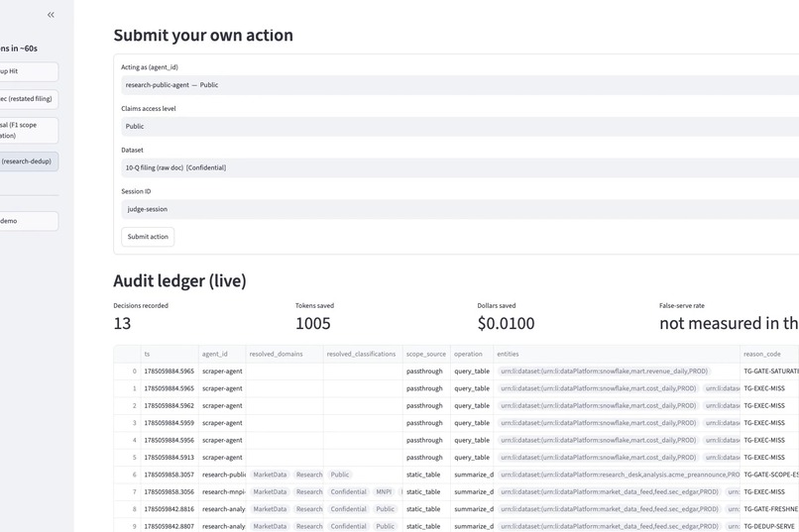The width and height of the screenshot is (799, 532).
Task: Click the 'Confidential' tag in row 8
Action: [348, 509]
